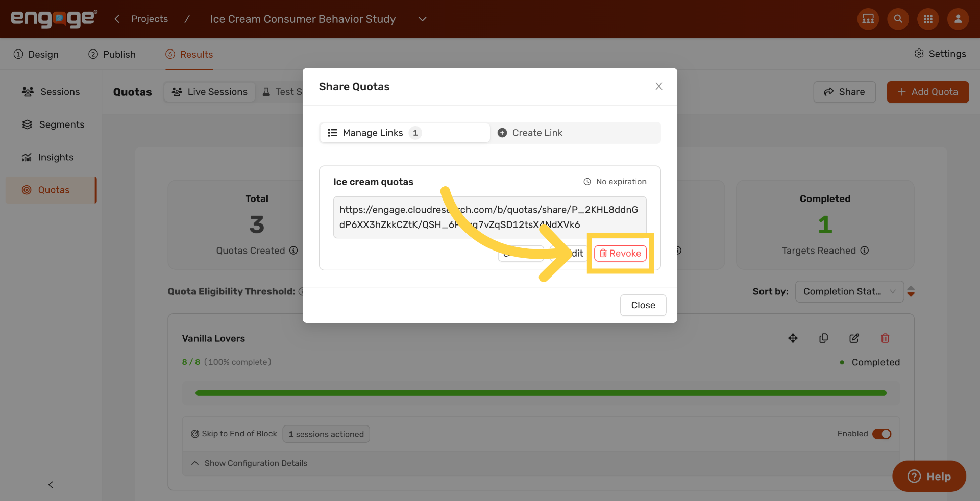The width and height of the screenshot is (980, 501).
Task: Open Segments in the sidebar
Action: click(x=53, y=124)
